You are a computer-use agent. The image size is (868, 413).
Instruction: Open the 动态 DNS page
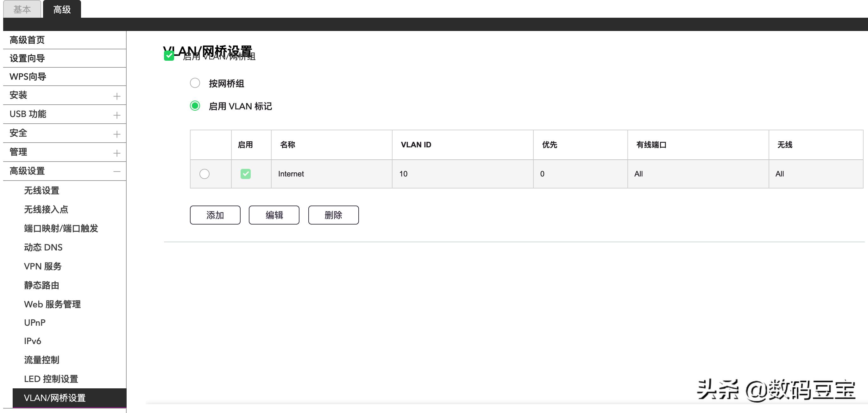(43, 247)
